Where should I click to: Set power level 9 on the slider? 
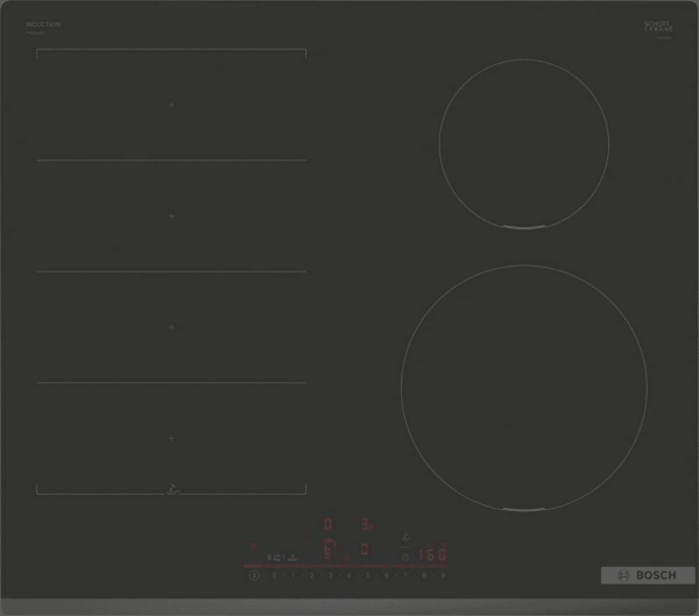coord(443,575)
